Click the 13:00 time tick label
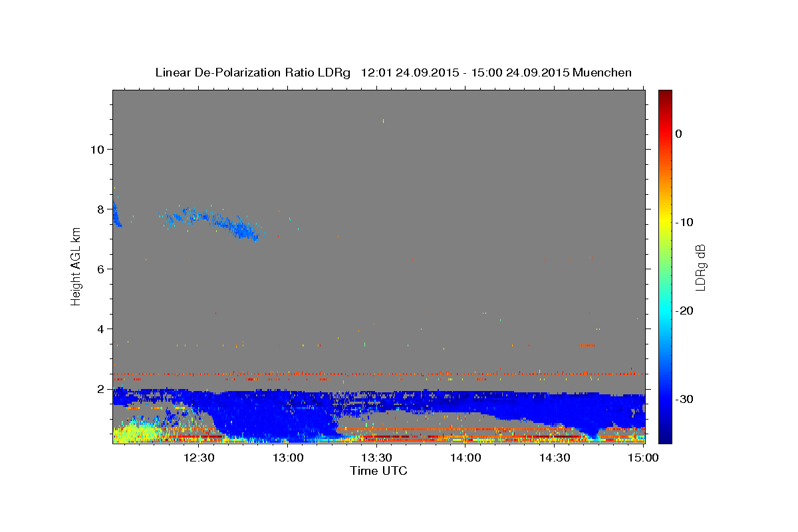This screenshot has width=798, height=532. point(288,458)
